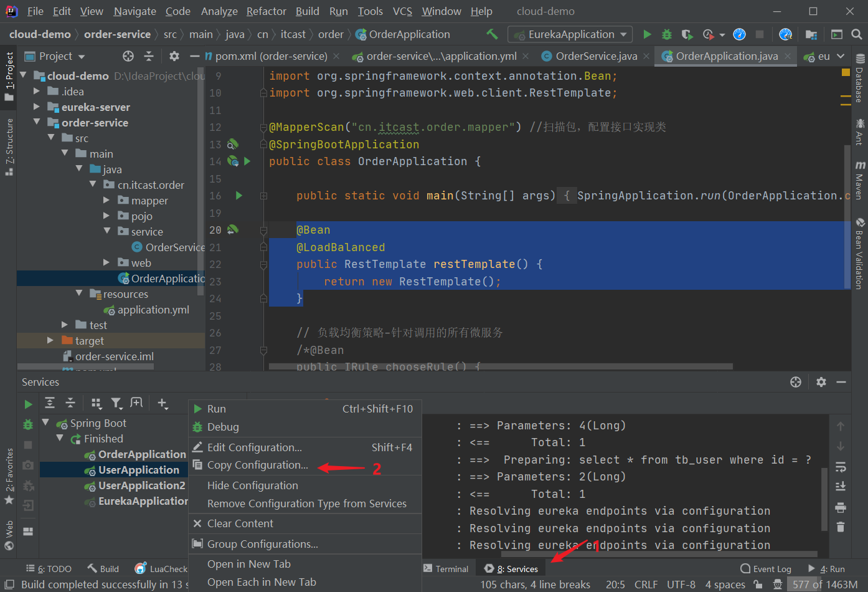The image size is (868, 592).
Task: Toggle the Structure tool window stripe button
Action: point(9,147)
